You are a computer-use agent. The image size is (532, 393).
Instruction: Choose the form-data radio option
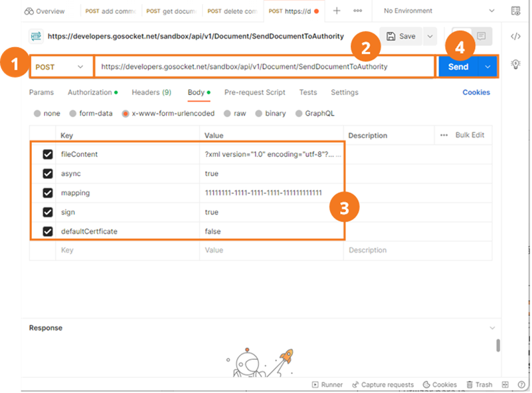coord(91,114)
